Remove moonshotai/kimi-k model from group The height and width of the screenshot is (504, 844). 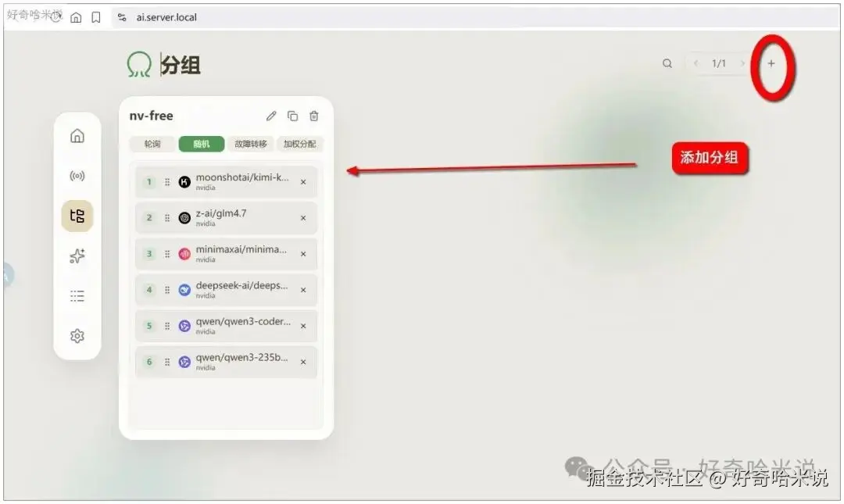(303, 182)
